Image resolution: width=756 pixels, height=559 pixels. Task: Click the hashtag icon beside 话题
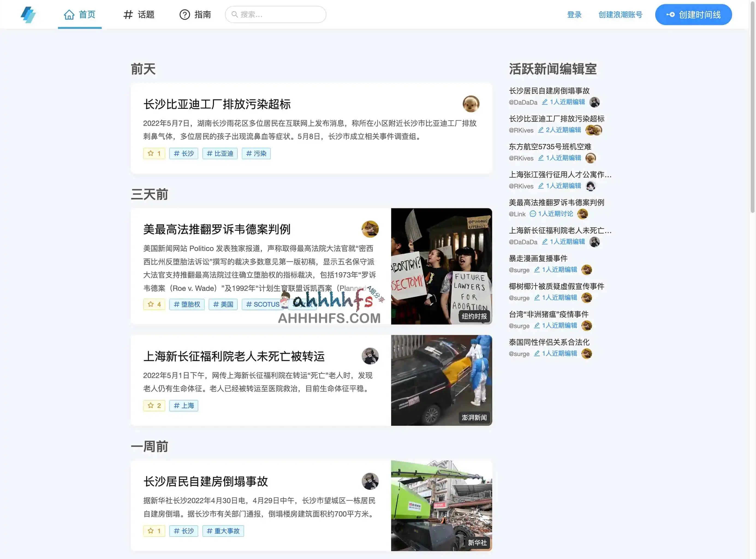[127, 14]
